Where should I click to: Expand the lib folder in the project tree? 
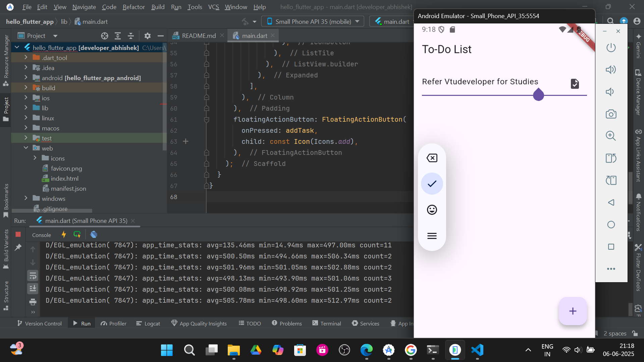click(26, 108)
